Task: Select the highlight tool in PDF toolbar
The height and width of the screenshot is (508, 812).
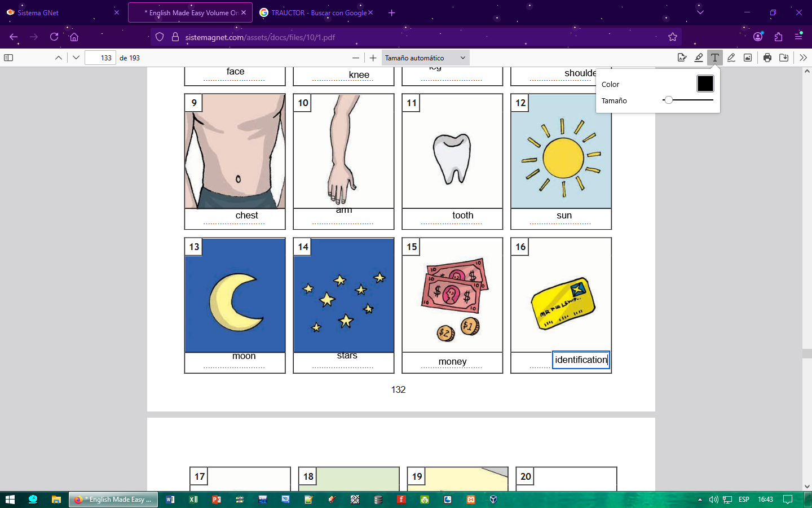Action: [699, 58]
